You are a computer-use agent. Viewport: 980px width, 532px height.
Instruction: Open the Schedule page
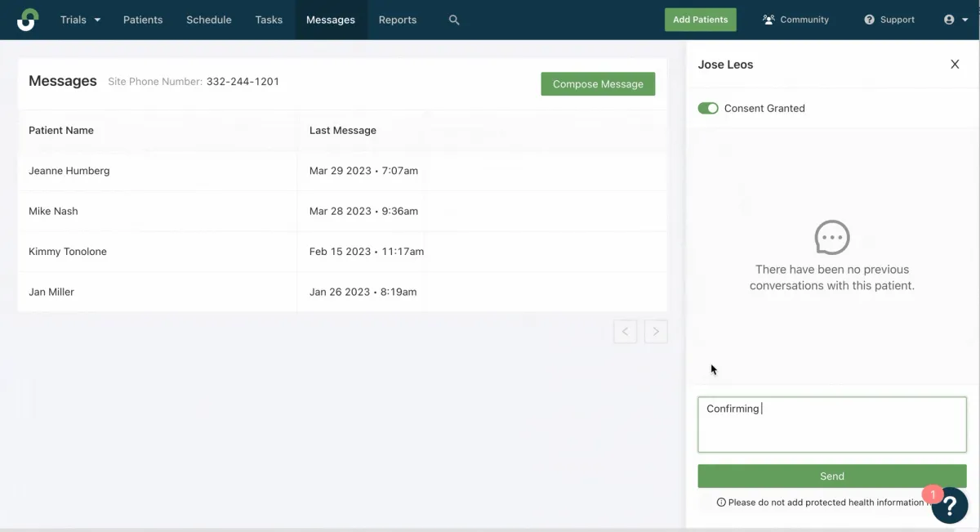209,20
